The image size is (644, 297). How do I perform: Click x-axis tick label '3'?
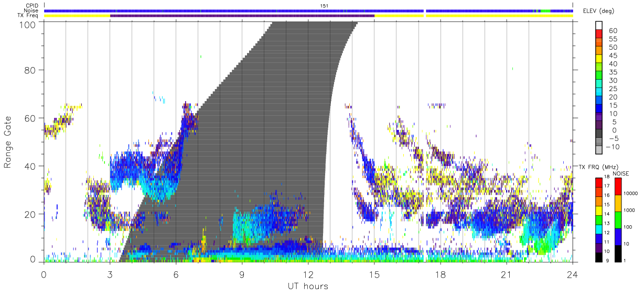[x=110, y=275]
